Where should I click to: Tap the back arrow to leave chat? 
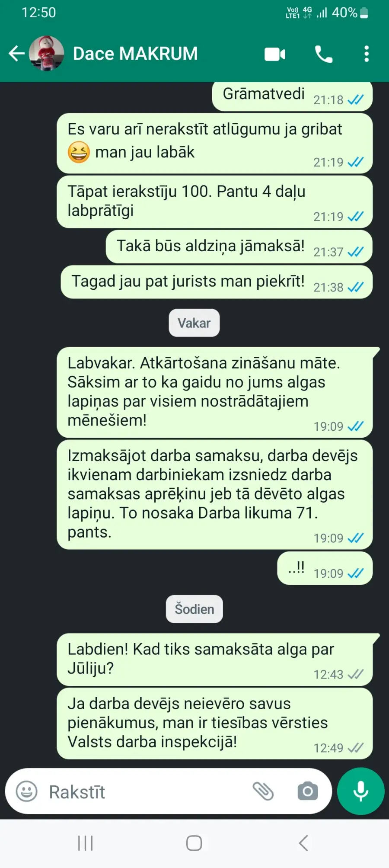pyautogui.click(x=16, y=54)
